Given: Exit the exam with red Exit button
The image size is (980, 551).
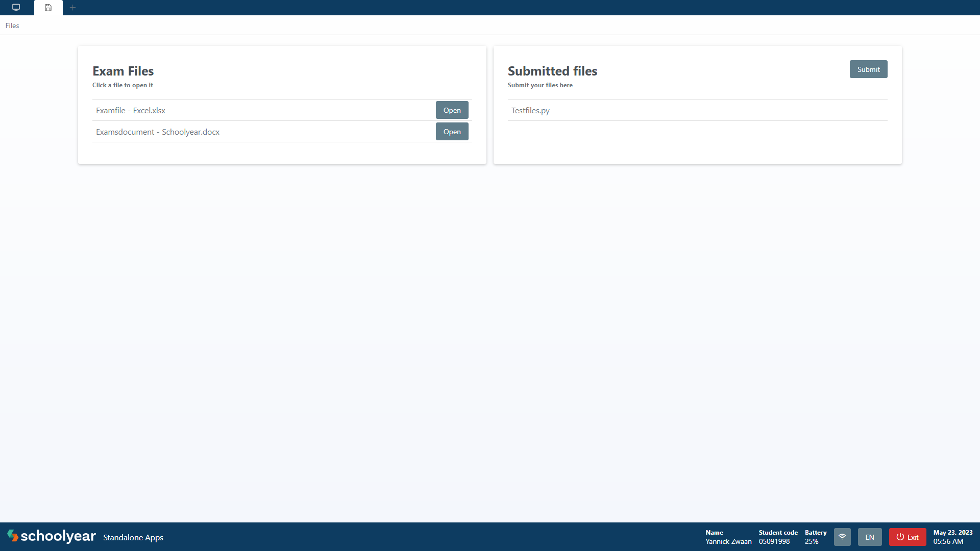Looking at the screenshot, I should (908, 537).
